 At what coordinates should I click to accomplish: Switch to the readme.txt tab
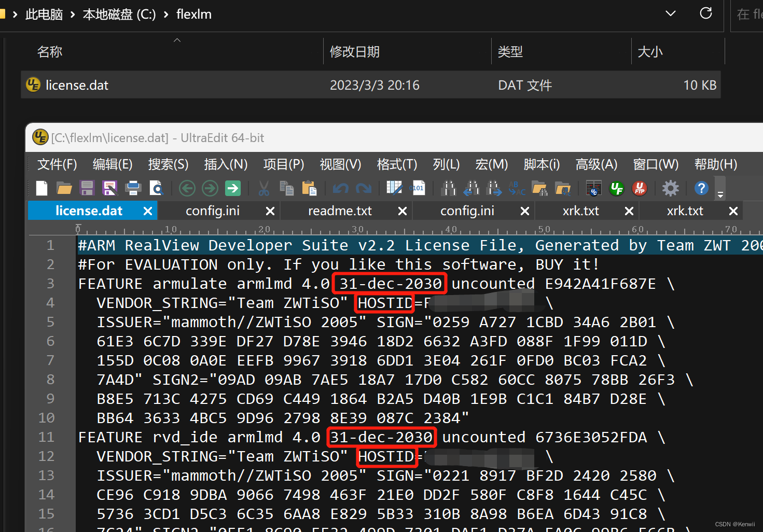(x=340, y=211)
